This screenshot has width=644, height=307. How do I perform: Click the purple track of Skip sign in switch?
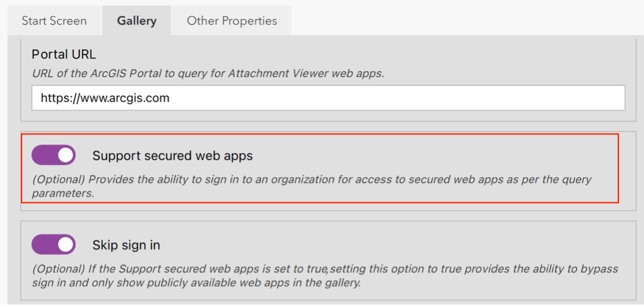click(x=42, y=245)
